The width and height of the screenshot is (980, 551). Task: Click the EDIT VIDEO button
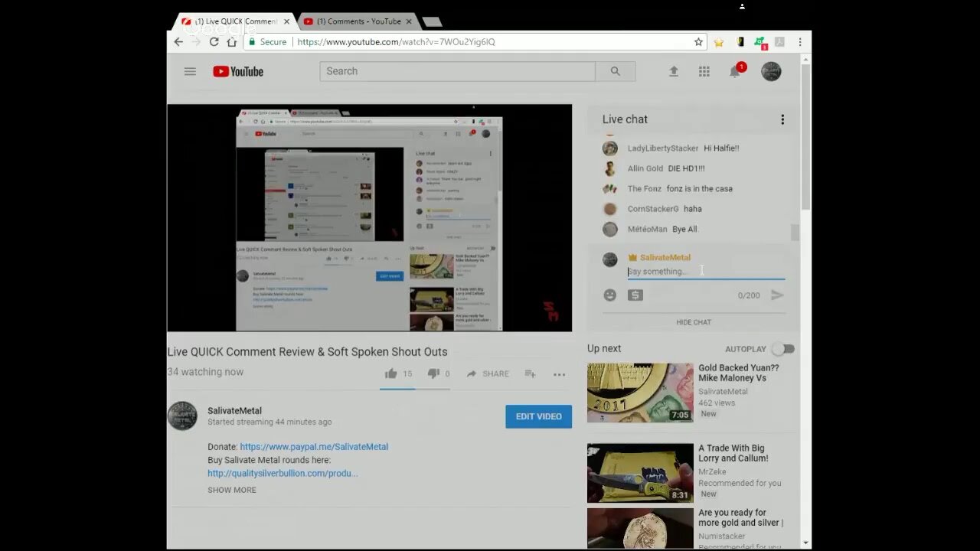[539, 416]
